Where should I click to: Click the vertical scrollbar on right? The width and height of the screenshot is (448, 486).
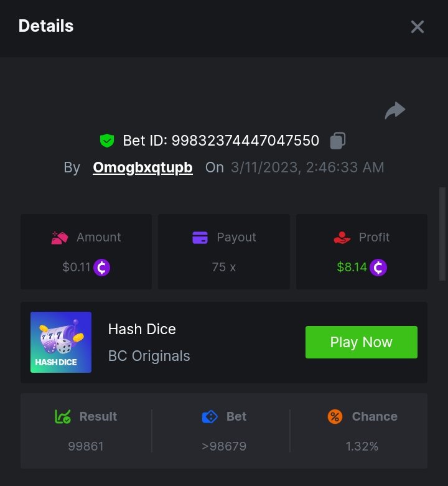[442, 233]
